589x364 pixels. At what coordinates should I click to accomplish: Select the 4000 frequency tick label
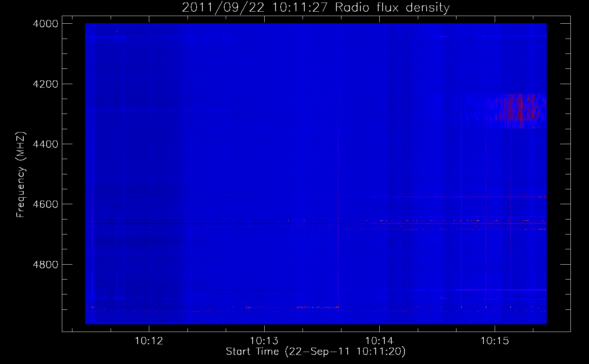(45, 24)
